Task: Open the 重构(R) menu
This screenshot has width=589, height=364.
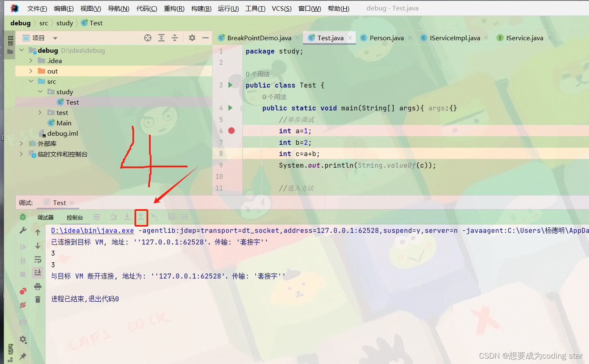Action: click(x=174, y=8)
